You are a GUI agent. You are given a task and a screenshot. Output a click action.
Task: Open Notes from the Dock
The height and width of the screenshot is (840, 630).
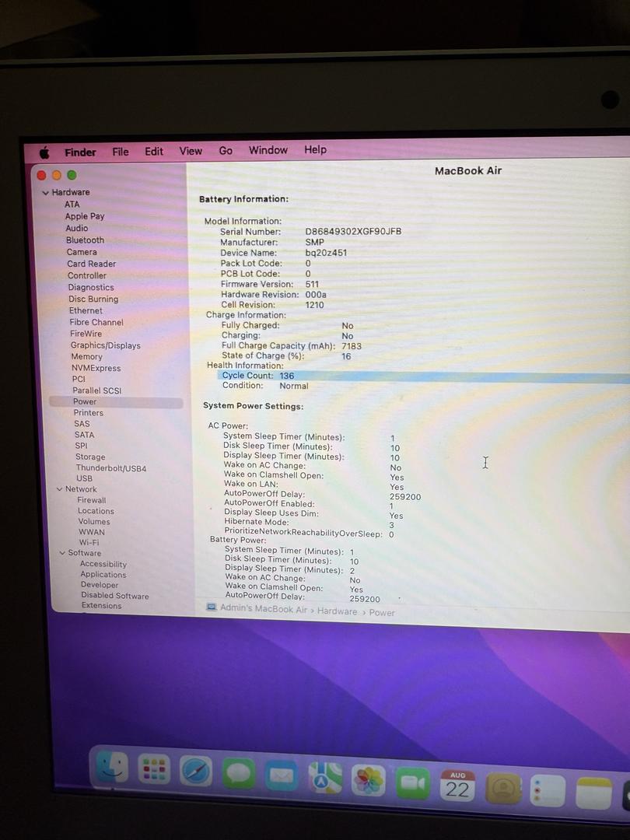(x=593, y=793)
